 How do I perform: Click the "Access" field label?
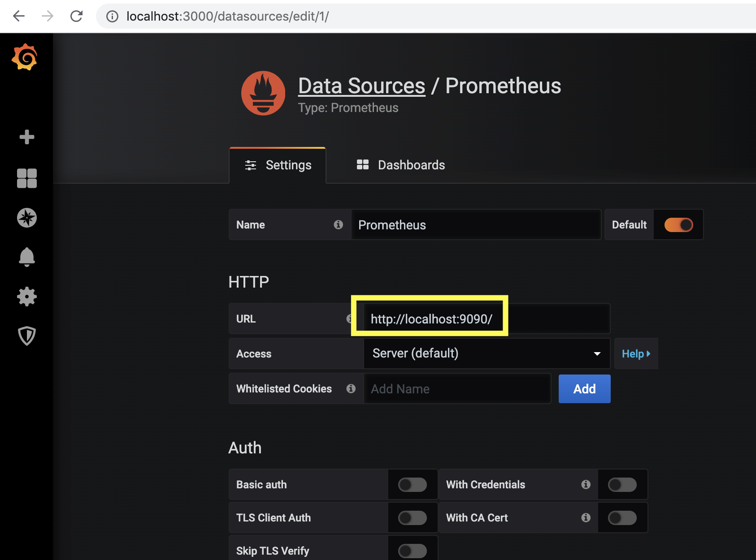pos(254,353)
